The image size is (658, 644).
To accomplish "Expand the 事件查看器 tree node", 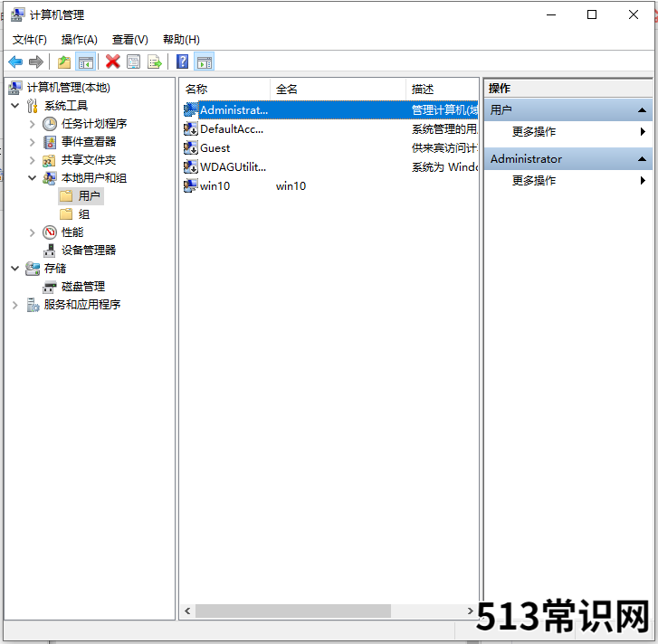I will coord(33,142).
